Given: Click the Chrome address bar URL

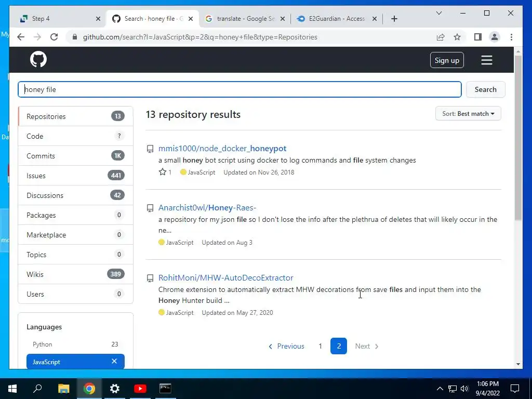Looking at the screenshot, I should click(200, 37).
